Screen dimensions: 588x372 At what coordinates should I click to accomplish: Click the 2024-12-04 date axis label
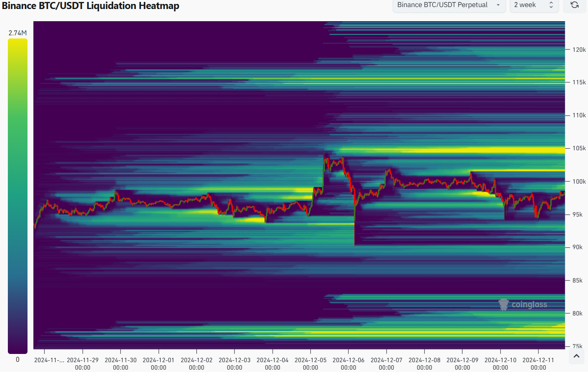click(x=273, y=364)
